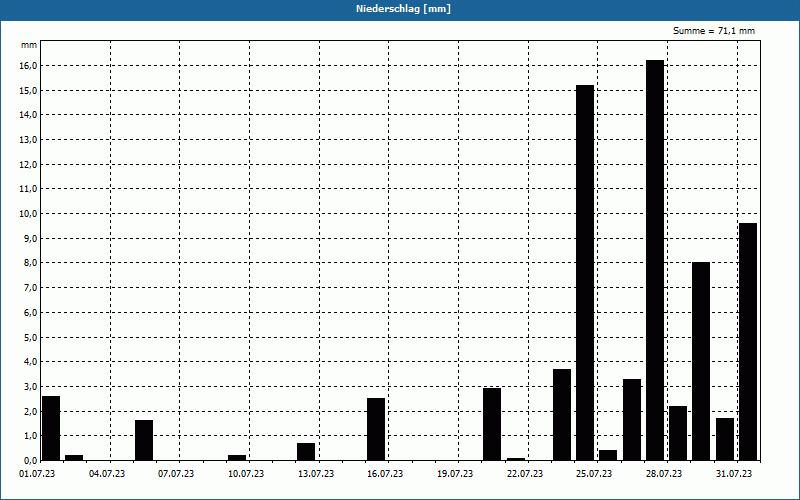The width and height of the screenshot is (800, 500).
Task: Select the small second bar after 01.07.23
Action: [x=74, y=458]
